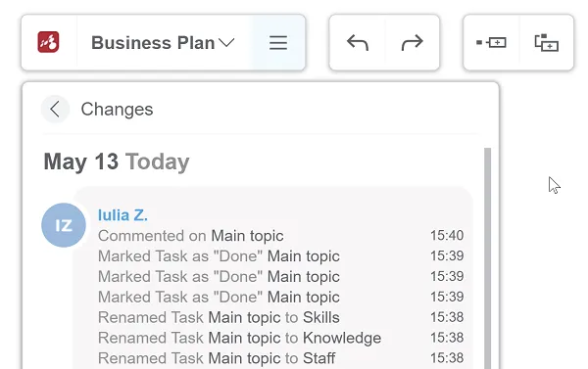Expand the Business Plan title dropdown

coord(226,43)
